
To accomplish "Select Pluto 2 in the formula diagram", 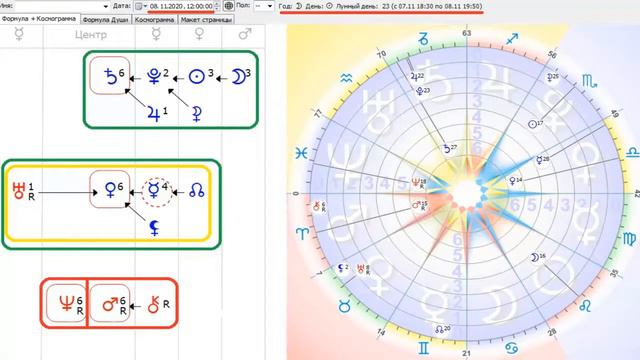I will [157, 76].
